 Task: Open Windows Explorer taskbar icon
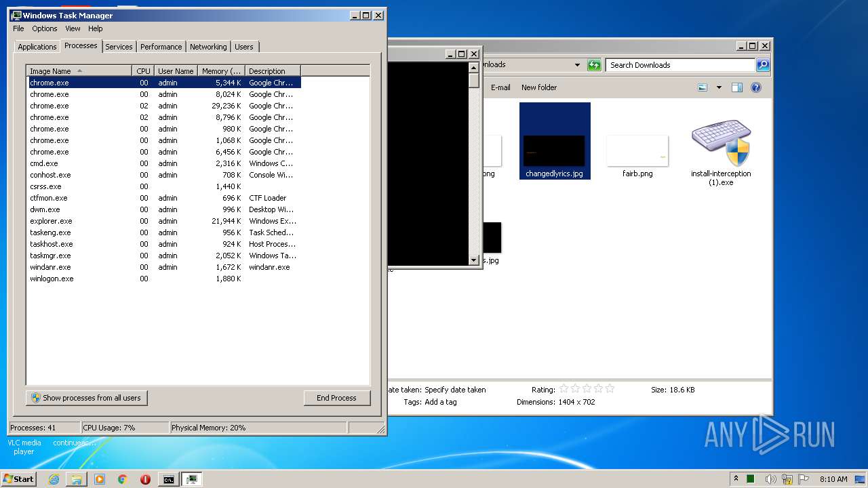(77, 479)
